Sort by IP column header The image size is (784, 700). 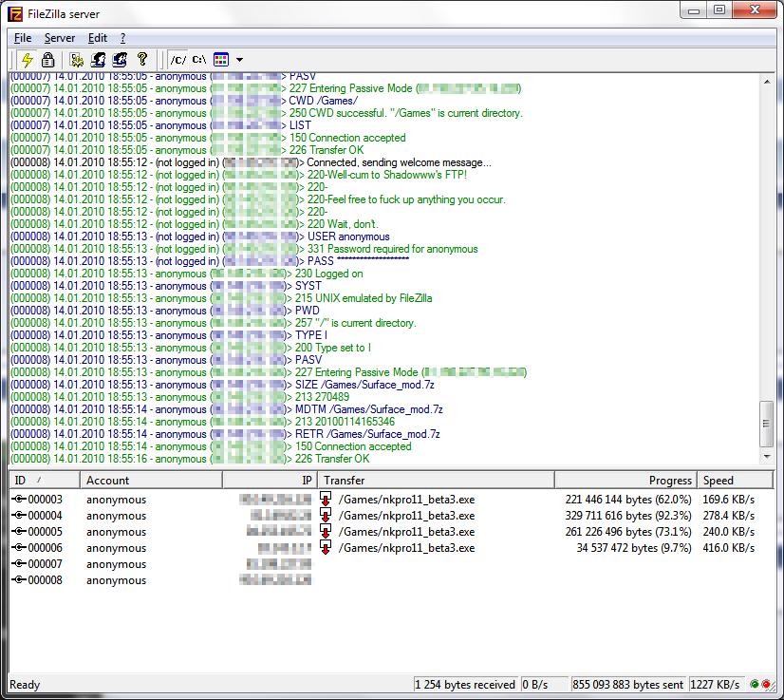click(x=270, y=481)
